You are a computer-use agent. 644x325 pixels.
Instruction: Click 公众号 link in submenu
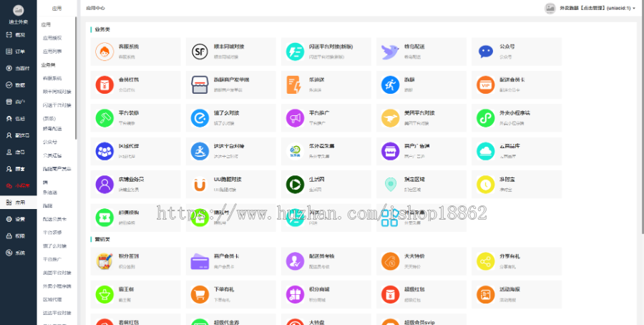[x=50, y=142]
